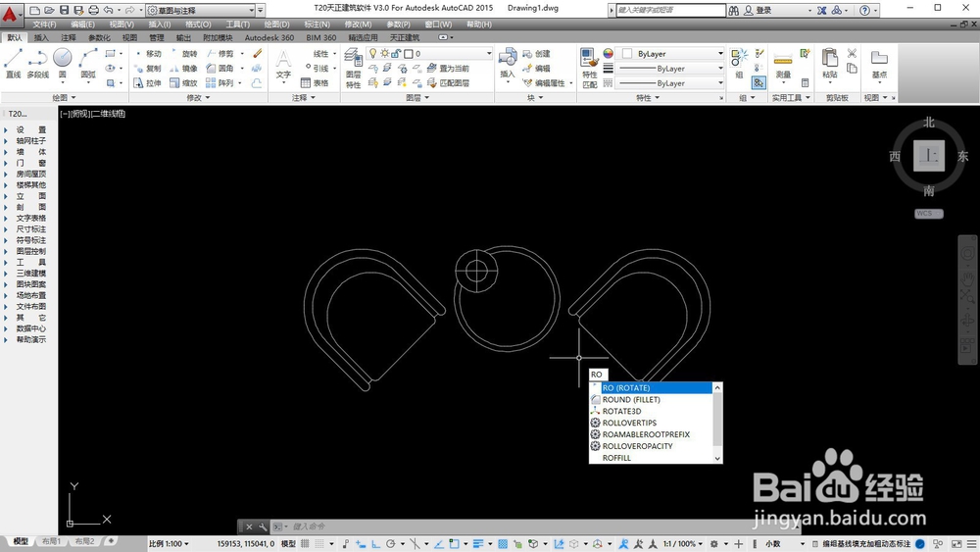The width and height of the screenshot is (980, 552).
Task: Toggle the 模型 model space status button
Action: (x=288, y=544)
